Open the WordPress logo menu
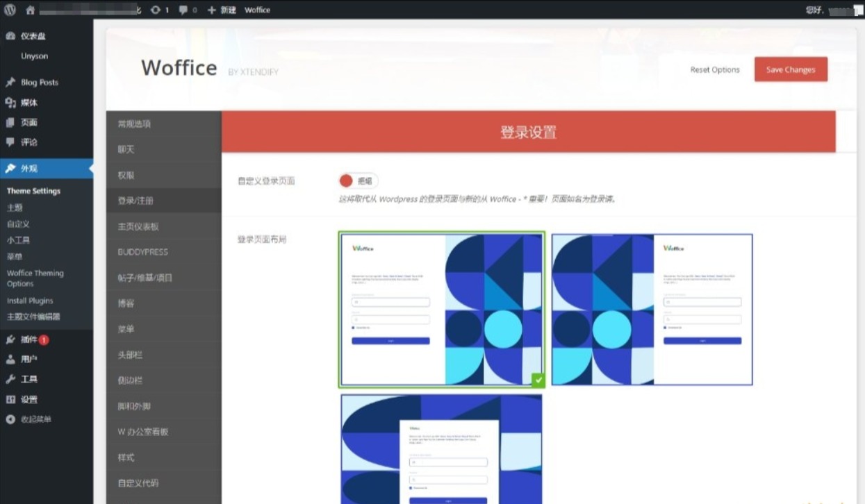Screen dimensions: 865x504 (10, 10)
